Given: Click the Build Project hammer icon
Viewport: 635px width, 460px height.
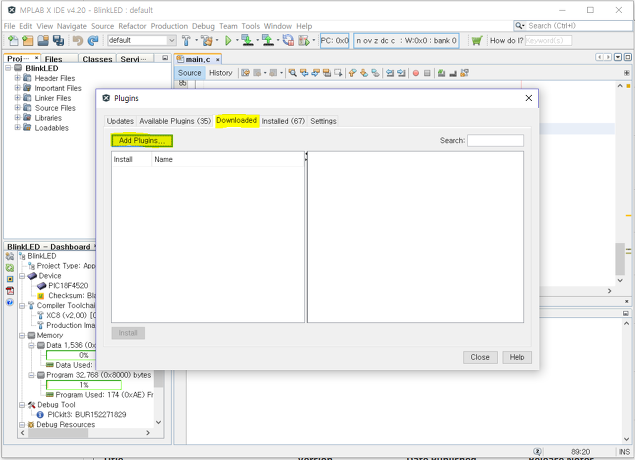Looking at the screenshot, I should click(x=186, y=40).
